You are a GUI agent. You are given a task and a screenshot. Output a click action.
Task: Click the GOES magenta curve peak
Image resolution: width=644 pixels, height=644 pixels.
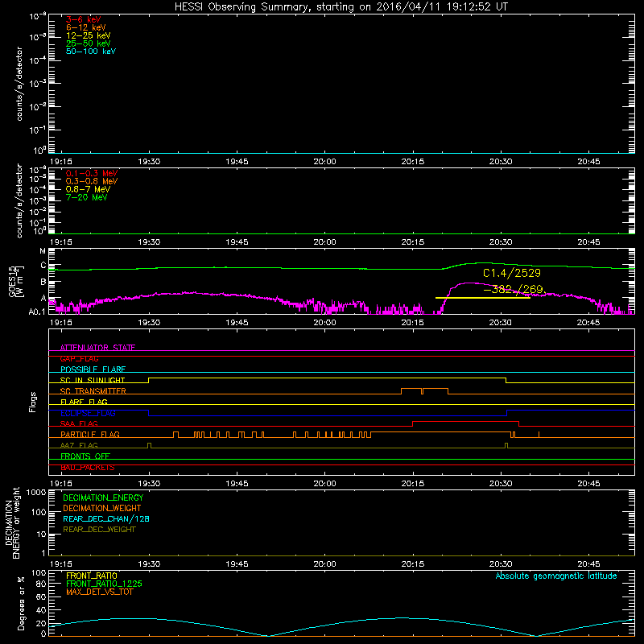point(469,283)
